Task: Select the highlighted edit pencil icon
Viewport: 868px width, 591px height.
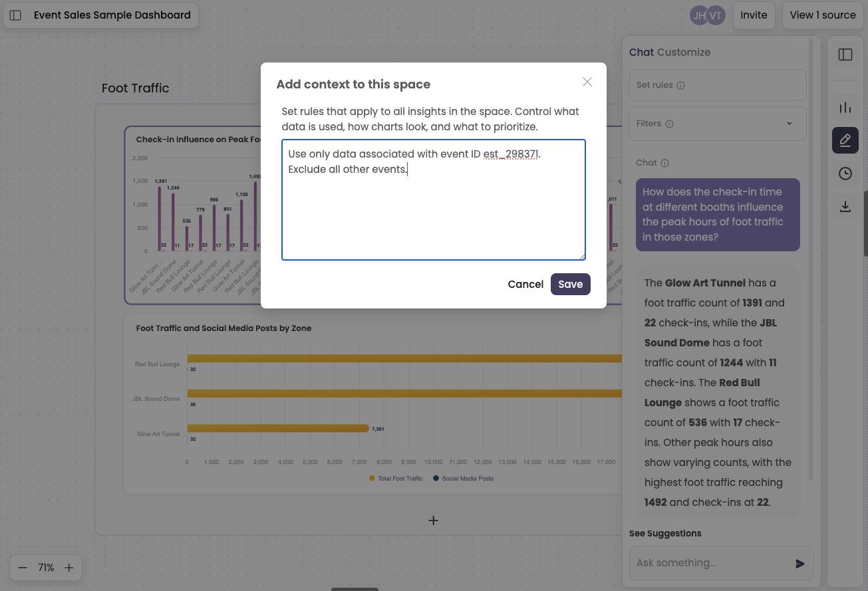Action: pos(845,140)
